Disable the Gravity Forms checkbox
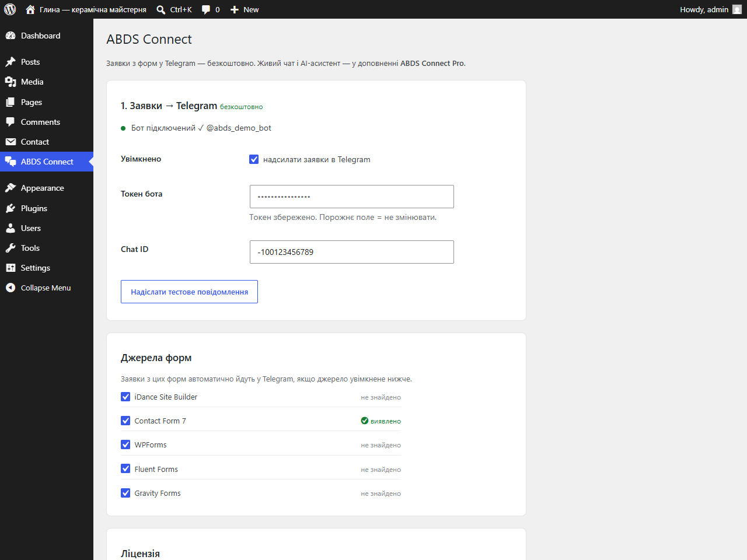Screen dimensions: 747x560 [125, 493]
